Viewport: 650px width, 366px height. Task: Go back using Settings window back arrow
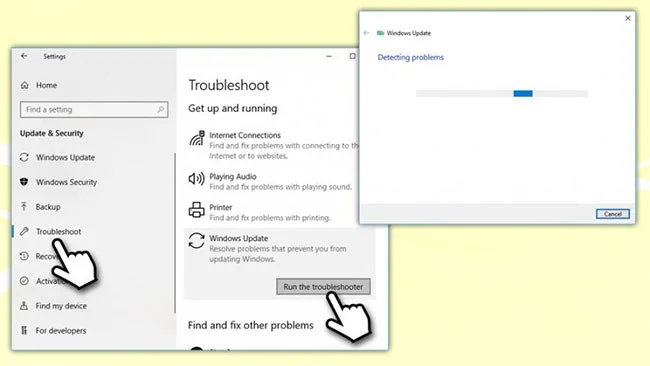24,56
